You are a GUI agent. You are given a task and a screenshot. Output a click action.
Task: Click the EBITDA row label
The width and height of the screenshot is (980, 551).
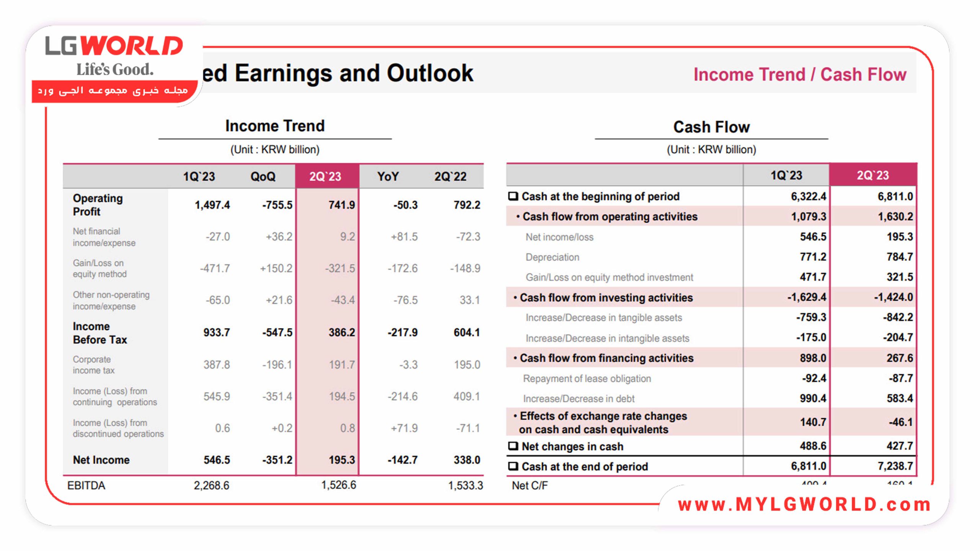[86, 486]
